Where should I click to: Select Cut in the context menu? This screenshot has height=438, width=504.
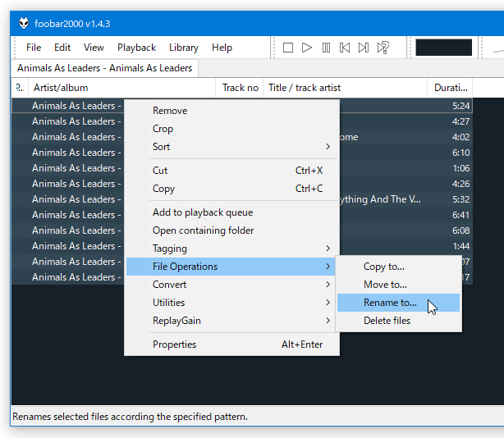231,170
